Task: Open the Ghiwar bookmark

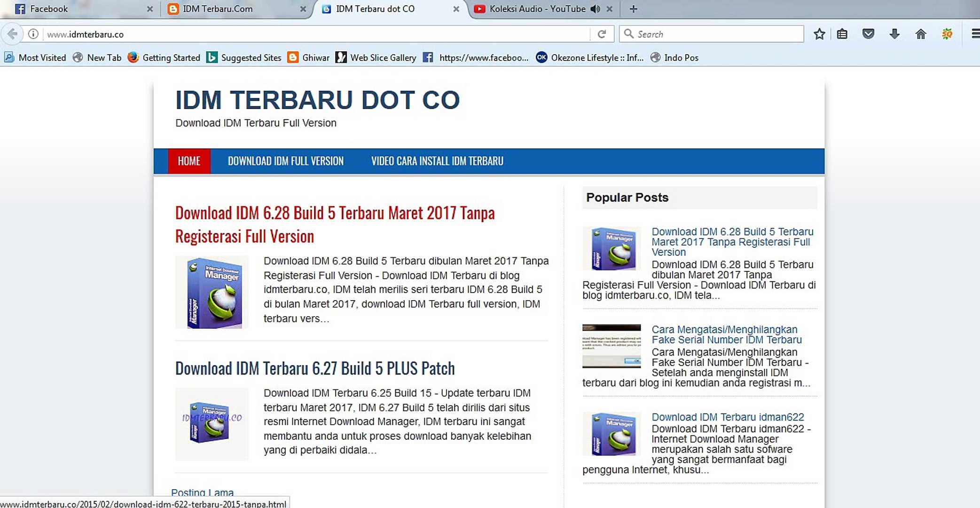Action: point(308,57)
